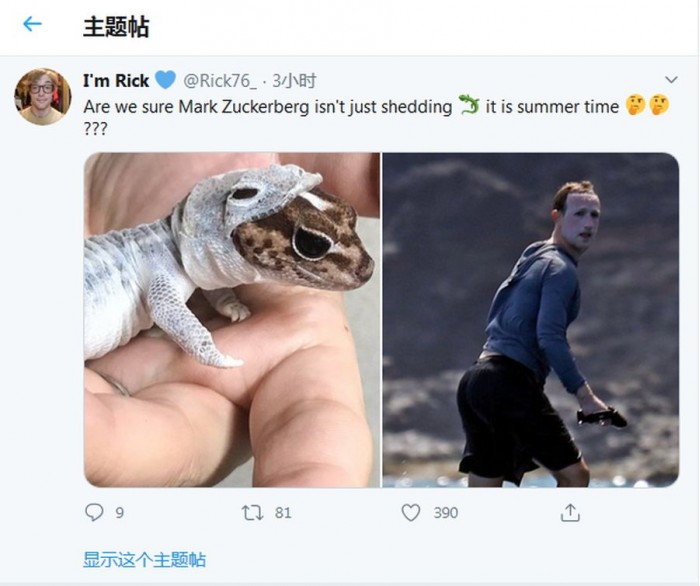Click the 主题帖 page heading
Viewport: 700px width, 586px height.
pyautogui.click(x=115, y=26)
